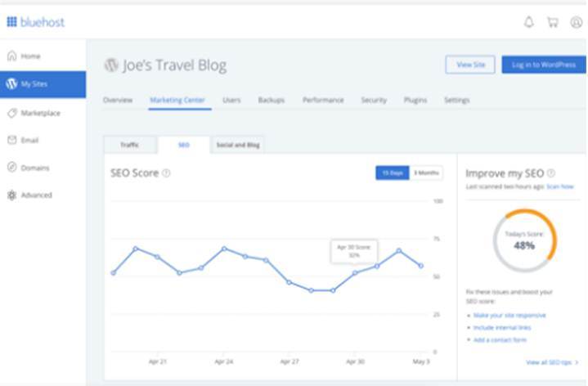Click the Advanced gear icon

tap(12, 195)
